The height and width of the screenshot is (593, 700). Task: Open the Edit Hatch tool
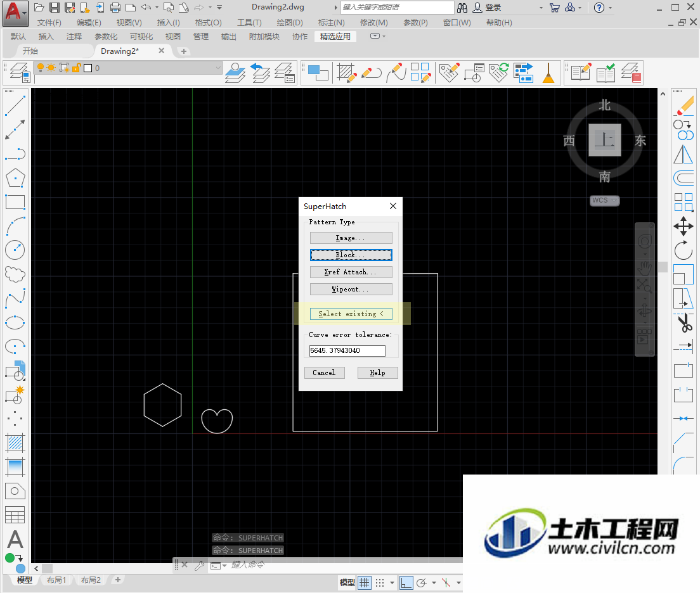(346, 72)
